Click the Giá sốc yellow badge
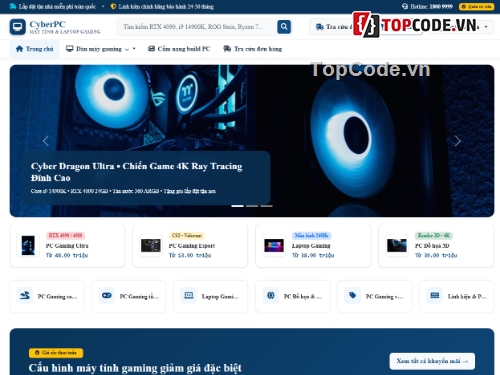500x375 pixels. click(56, 353)
